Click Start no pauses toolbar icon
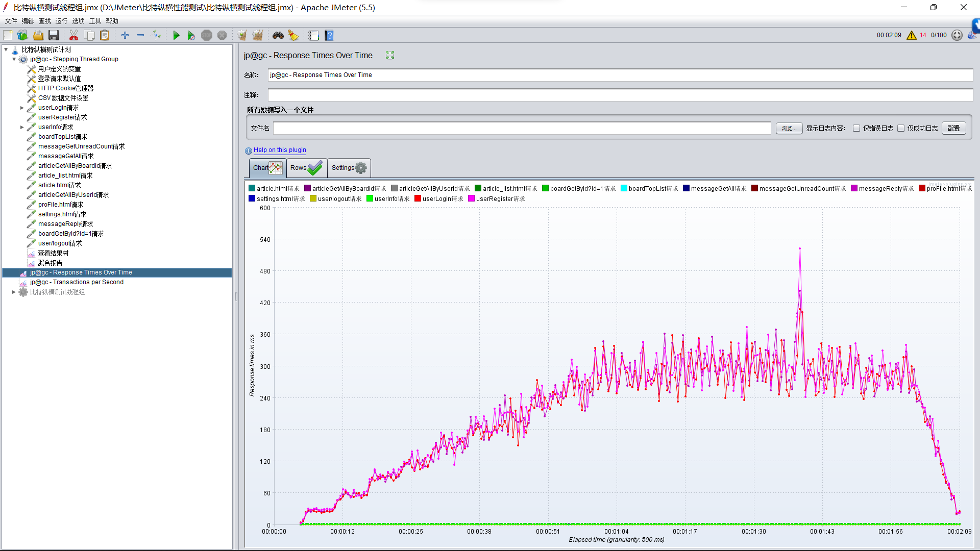This screenshot has height=551, width=980. pos(191,35)
